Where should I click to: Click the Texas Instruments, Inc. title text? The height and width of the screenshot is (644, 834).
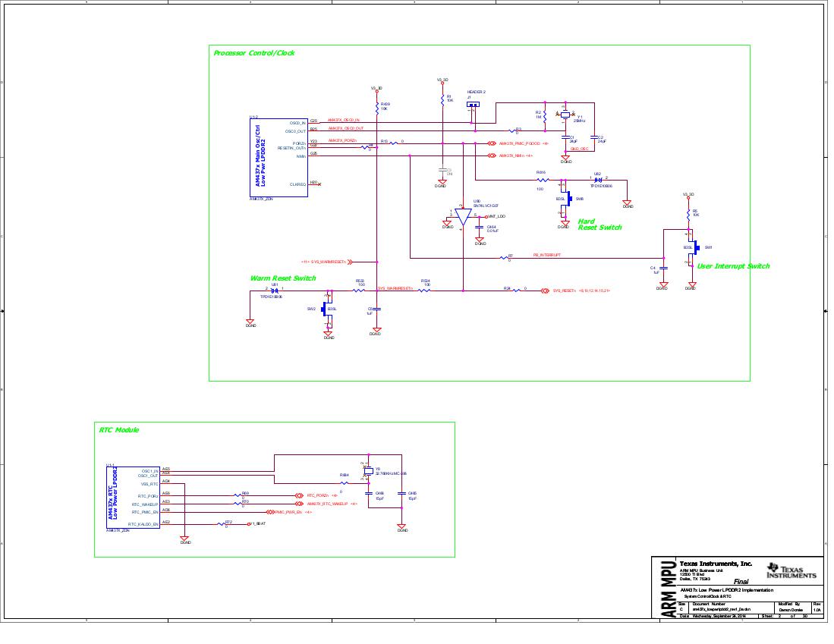point(716,562)
